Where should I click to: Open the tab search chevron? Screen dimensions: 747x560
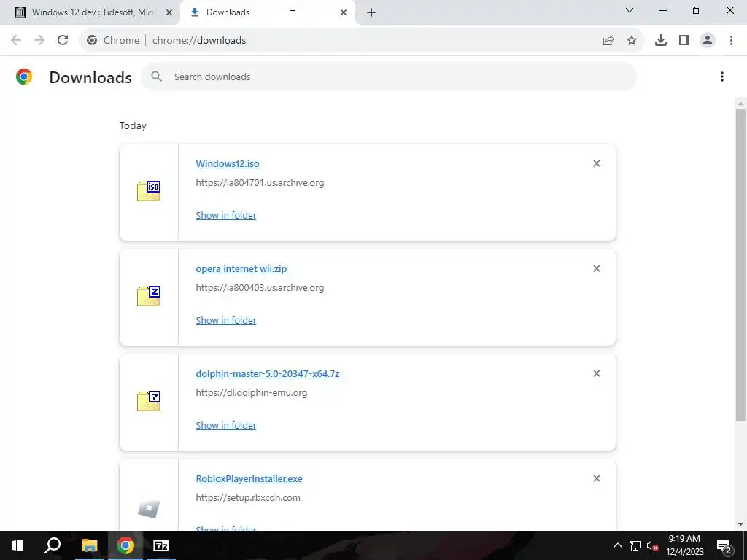[630, 10]
